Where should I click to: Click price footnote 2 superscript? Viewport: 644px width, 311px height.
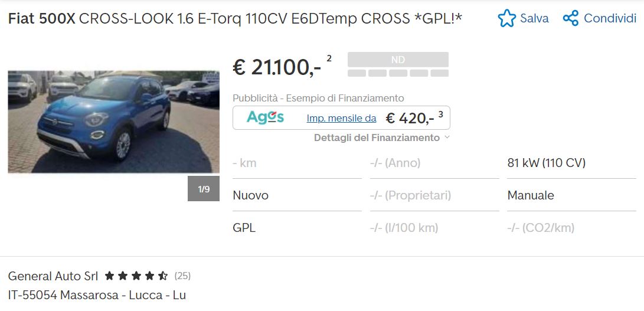pos(329,58)
